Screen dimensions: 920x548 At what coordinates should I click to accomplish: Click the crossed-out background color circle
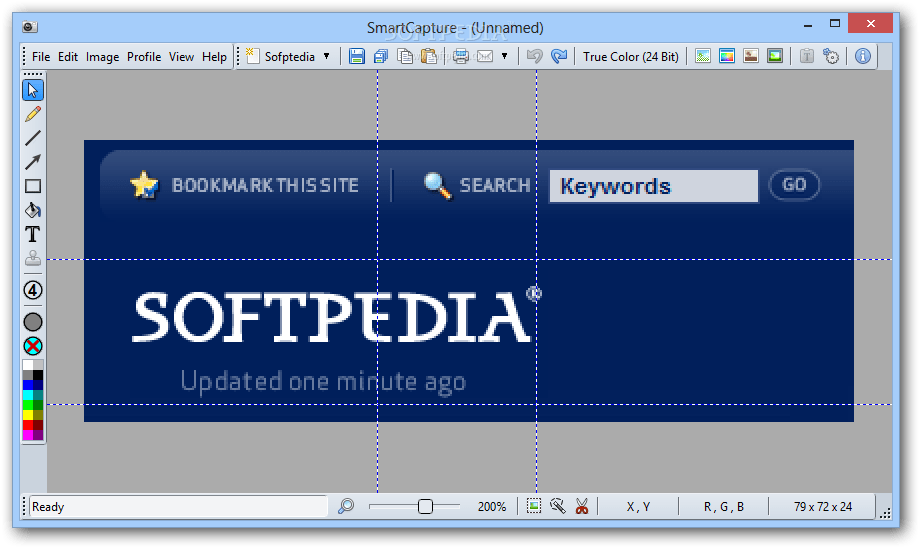(33, 346)
